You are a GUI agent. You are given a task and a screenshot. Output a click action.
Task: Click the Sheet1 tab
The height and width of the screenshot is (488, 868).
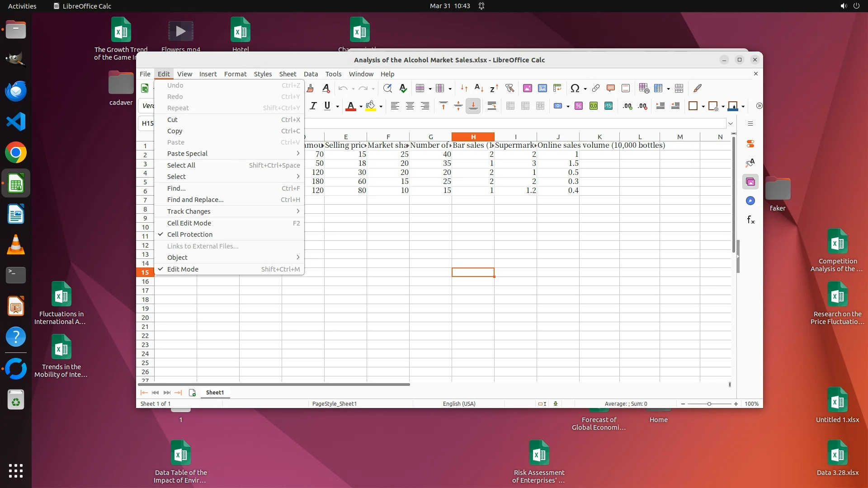tap(215, 393)
